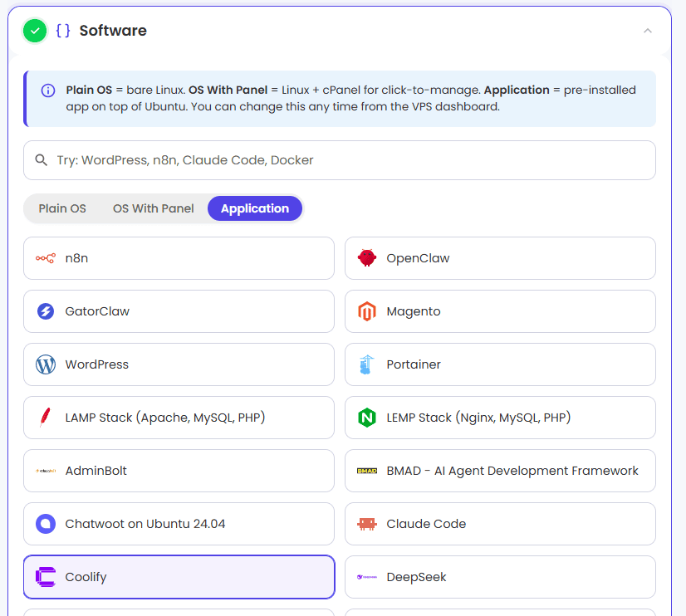The width and height of the screenshot is (686, 616).
Task: Select the WordPress application card
Action: tap(179, 364)
